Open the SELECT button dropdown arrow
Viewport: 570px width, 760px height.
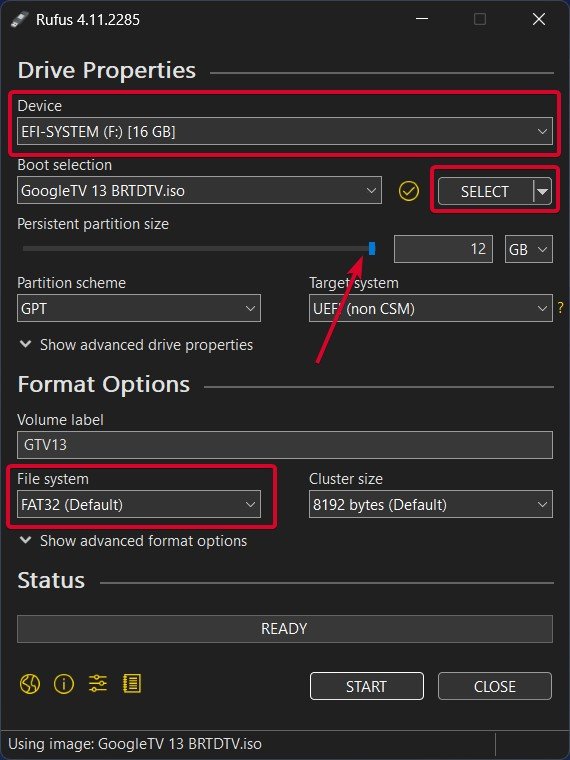click(x=542, y=191)
